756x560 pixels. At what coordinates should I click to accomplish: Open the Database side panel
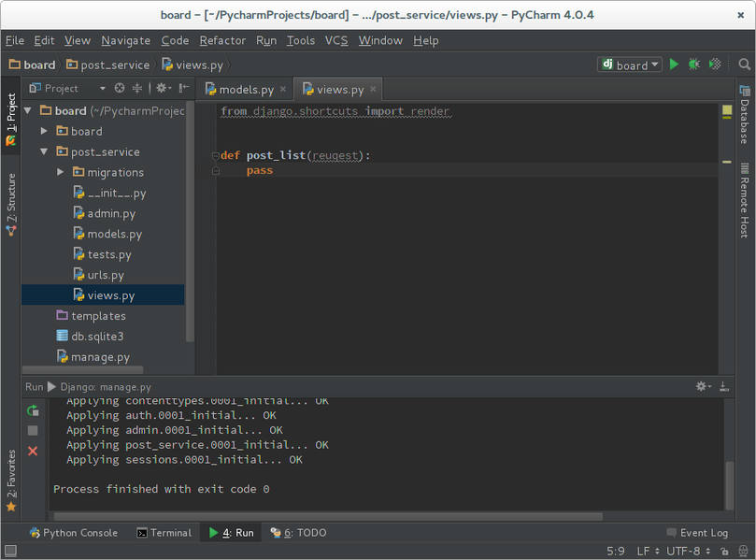coord(745,115)
